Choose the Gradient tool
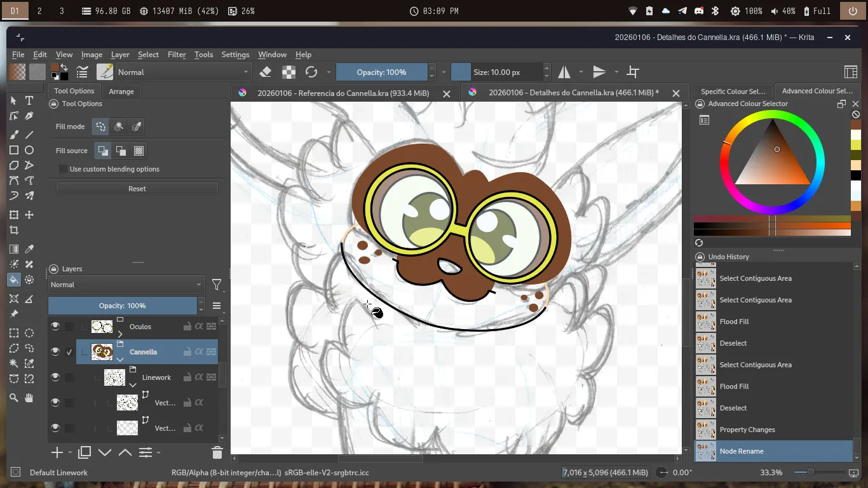This screenshot has width=868, height=488. (x=13, y=249)
